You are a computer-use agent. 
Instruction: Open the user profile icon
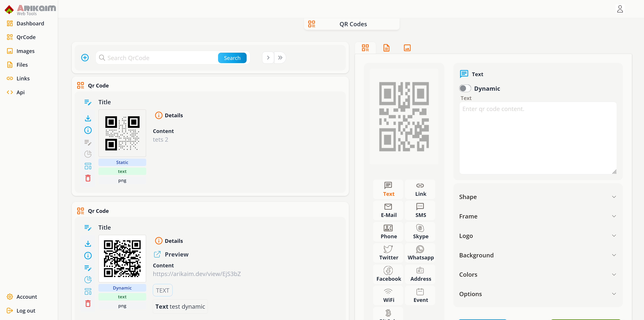(x=620, y=9)
